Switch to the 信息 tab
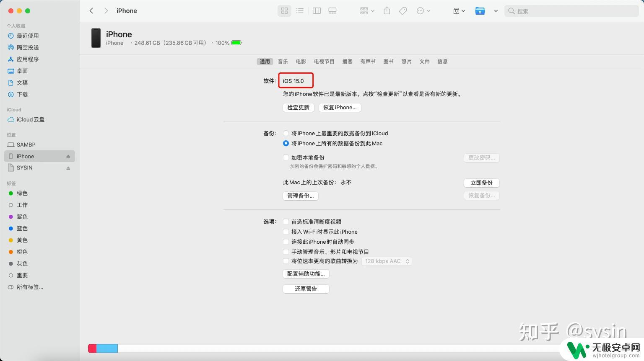 pyautogui.click(x=442, y=62)
